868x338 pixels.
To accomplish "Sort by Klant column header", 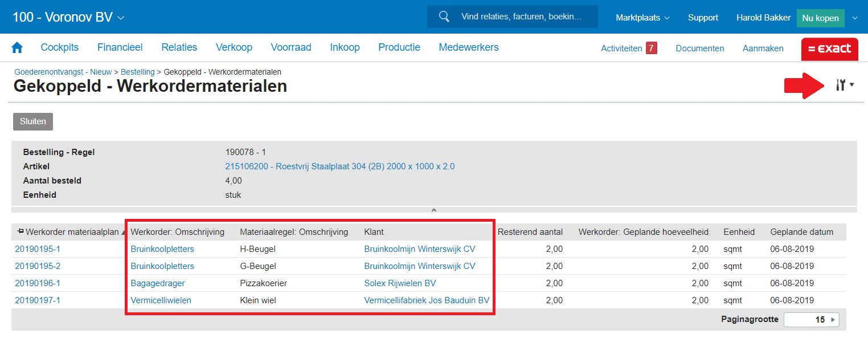I will [374, 232].
